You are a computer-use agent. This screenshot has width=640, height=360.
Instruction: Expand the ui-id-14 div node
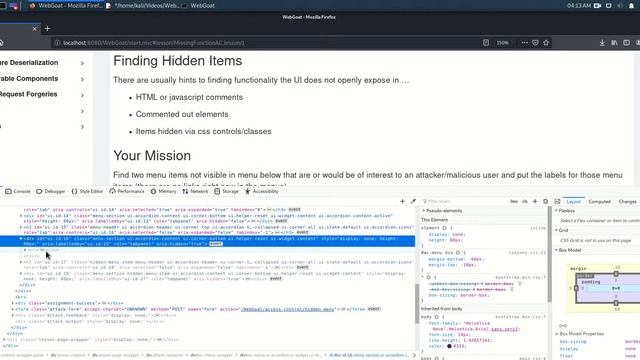point(21,216)
